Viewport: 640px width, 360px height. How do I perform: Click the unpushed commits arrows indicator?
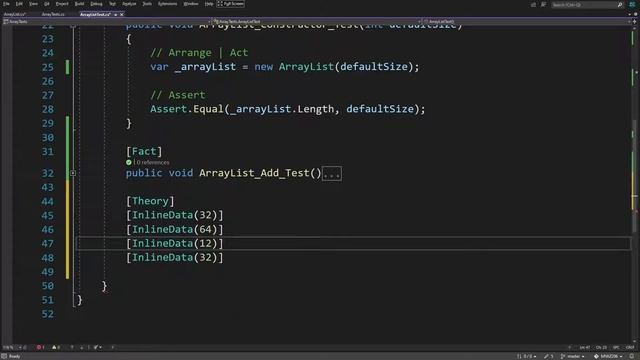pyautogui.click(x=527, y=356)
